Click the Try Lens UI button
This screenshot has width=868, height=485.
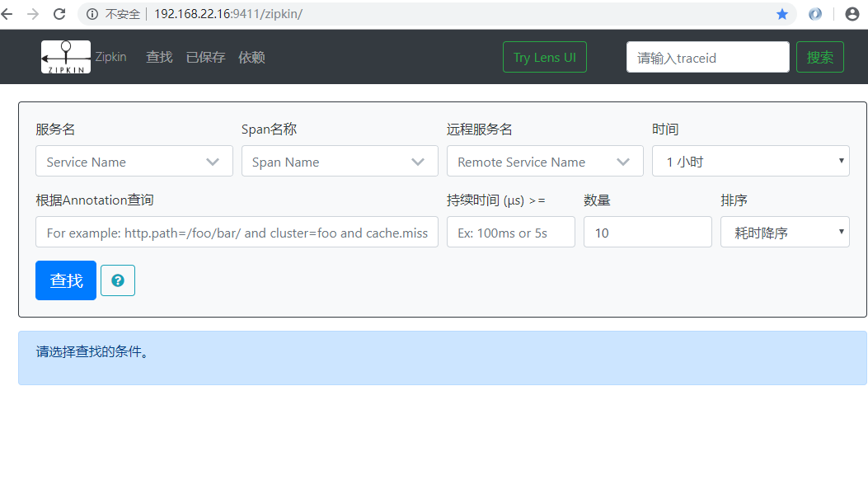[544, 56]
